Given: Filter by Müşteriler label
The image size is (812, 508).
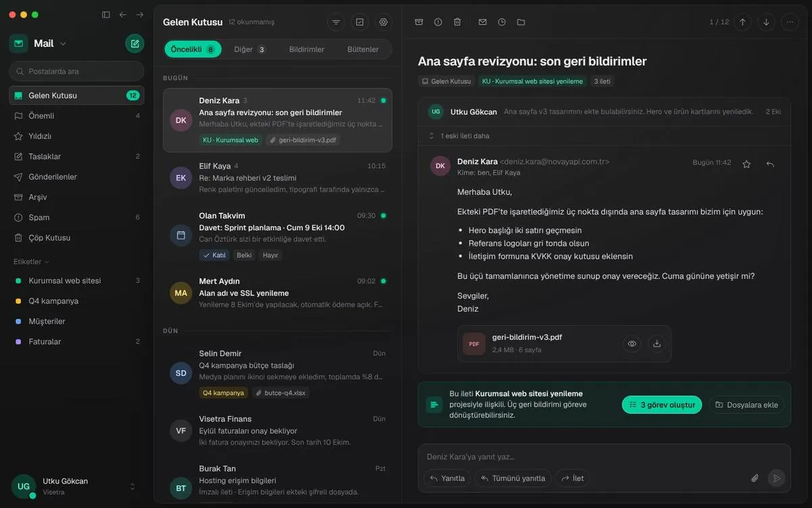Looking at the screenshot, I should tap(76, 321).
